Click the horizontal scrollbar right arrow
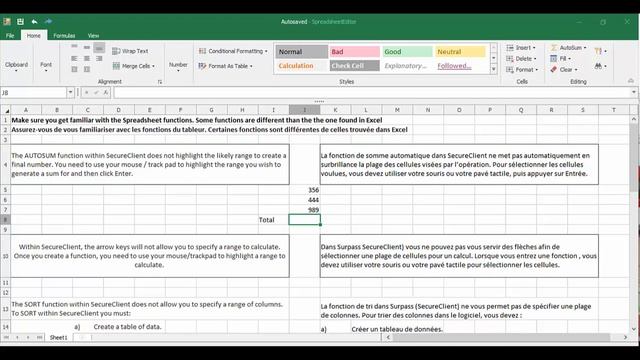Image resolution: width=640 pixels, height=360 pixels. pyautogui.click(x=625, y=337)
